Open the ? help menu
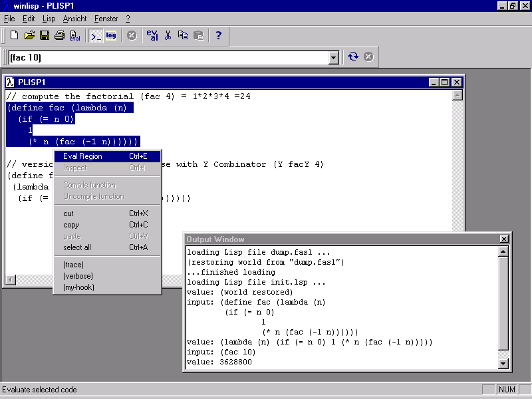This screenshot has width=532, height=399. pos(128,19)
